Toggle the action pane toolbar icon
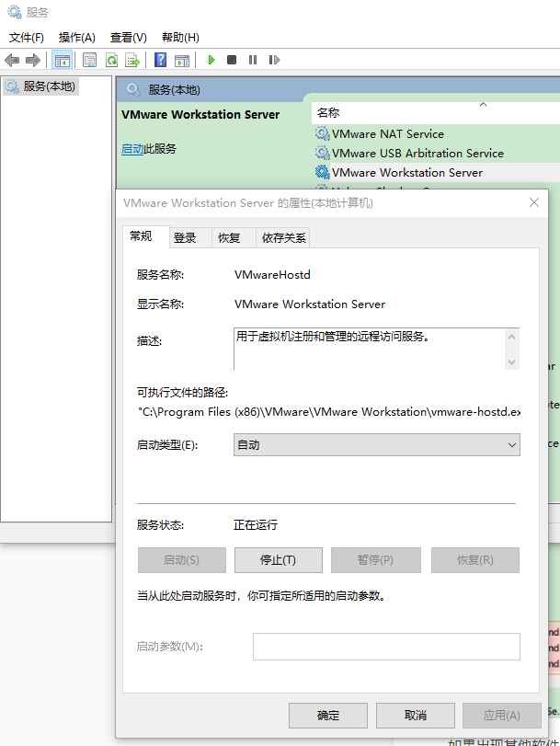 (182, 60)
